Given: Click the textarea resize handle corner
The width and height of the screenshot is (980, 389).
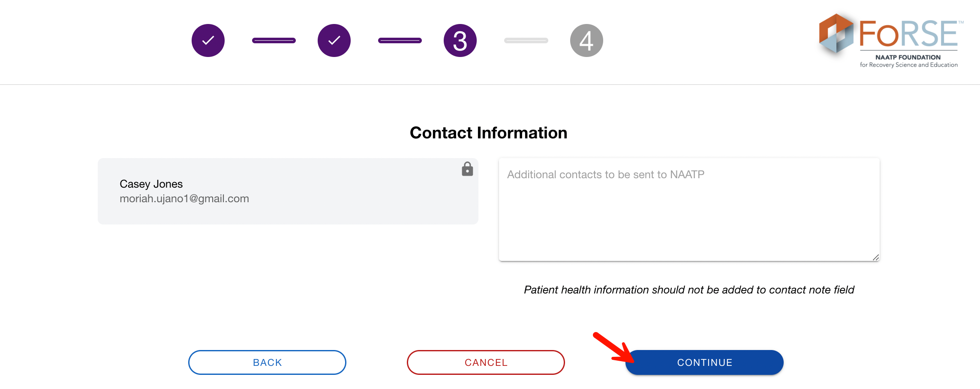Looking at the screenshot, I should [x=876, y=257].
